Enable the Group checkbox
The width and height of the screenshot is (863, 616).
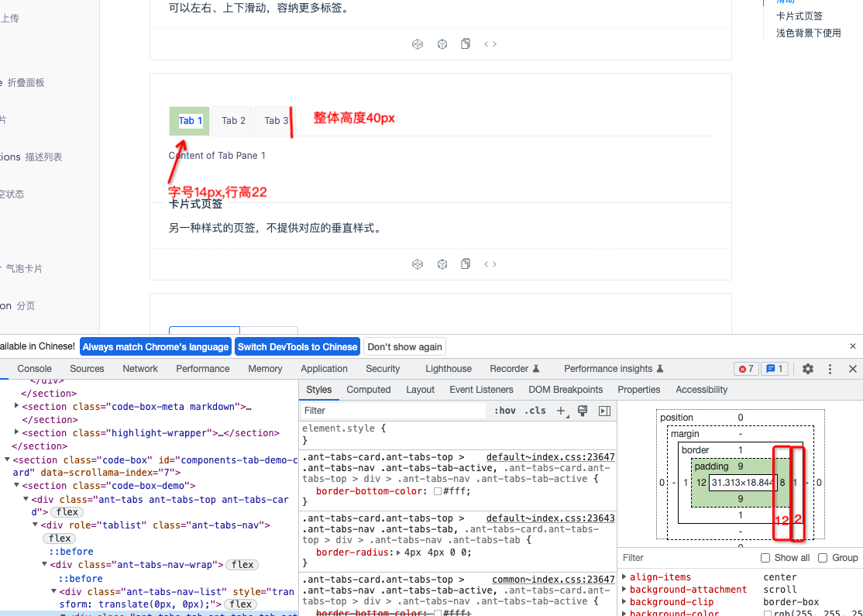tap(823, 558)
